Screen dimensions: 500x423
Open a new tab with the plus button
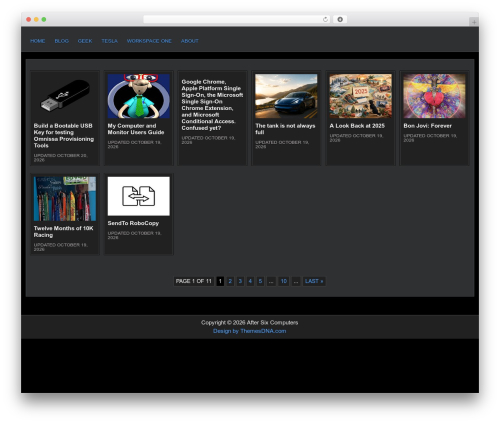[x=474, y=22]
